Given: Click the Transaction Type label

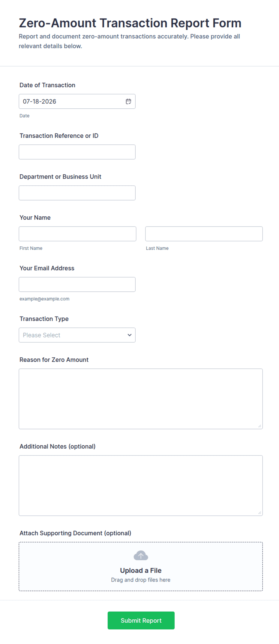Looking at the screenshot, I should (44, 319).
